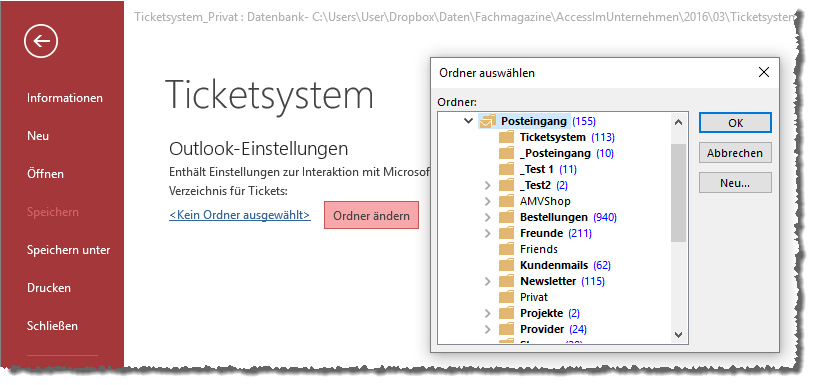The width and height of the screenshot is (815, 385).
Task: Click the Outlook-Einstellungen heading
Action: pyautogui.click(x=258, y=149)
